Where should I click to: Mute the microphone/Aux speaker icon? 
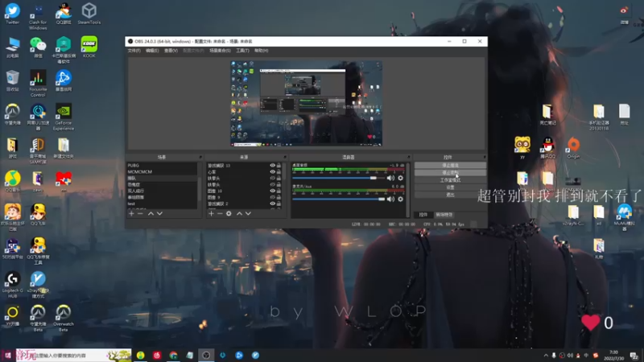(390, 199)
